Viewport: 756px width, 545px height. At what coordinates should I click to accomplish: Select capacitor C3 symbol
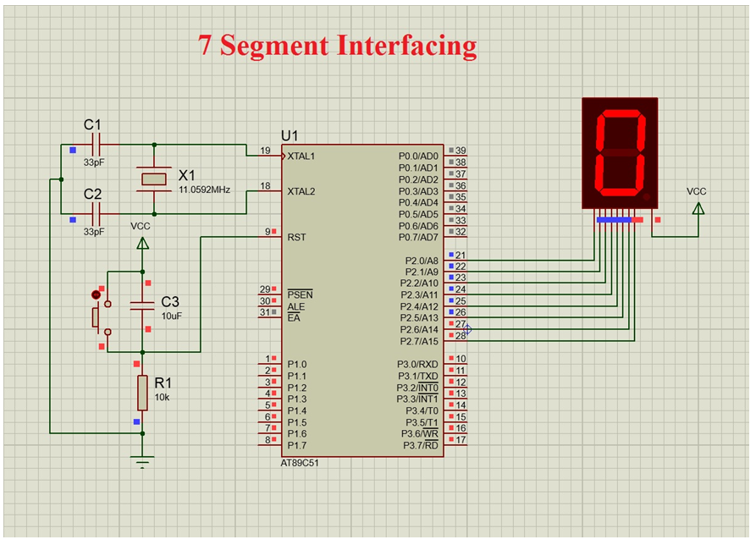[142, 306]
